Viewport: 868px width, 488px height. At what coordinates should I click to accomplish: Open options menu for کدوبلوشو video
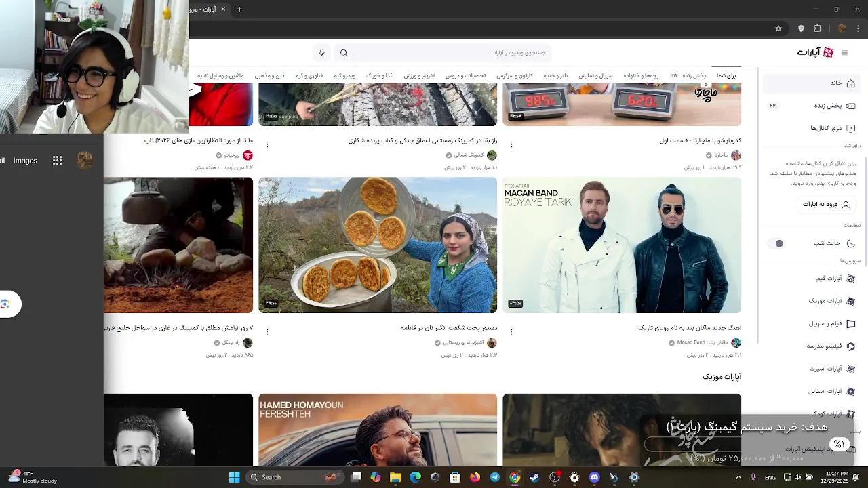tap(511, 145)
